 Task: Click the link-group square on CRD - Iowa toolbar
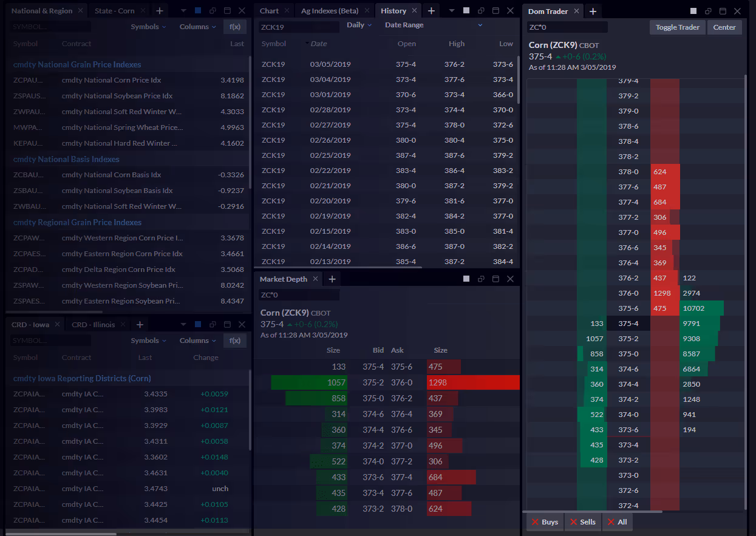[197, 324]
